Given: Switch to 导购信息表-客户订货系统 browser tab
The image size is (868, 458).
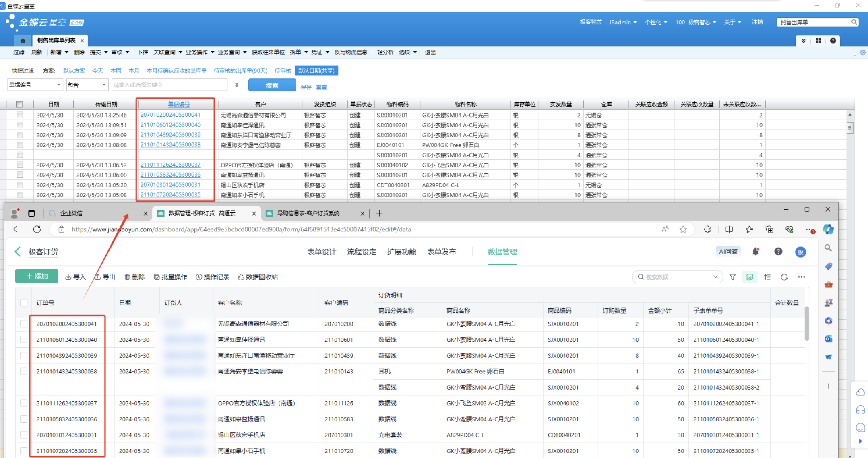Looking at the screenshot, I should click(308, 213).
